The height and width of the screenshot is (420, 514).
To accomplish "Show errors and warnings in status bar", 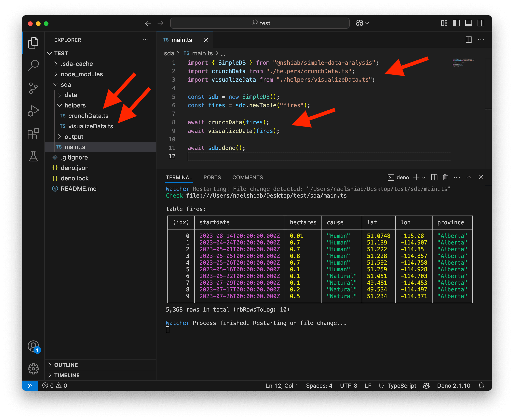I will (x=55, y=385).
